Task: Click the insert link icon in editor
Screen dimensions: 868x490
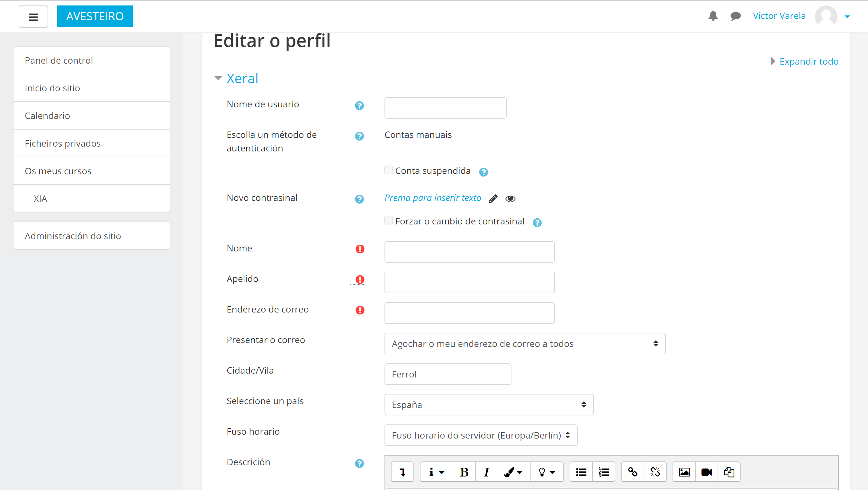Action: coord(632,472)
